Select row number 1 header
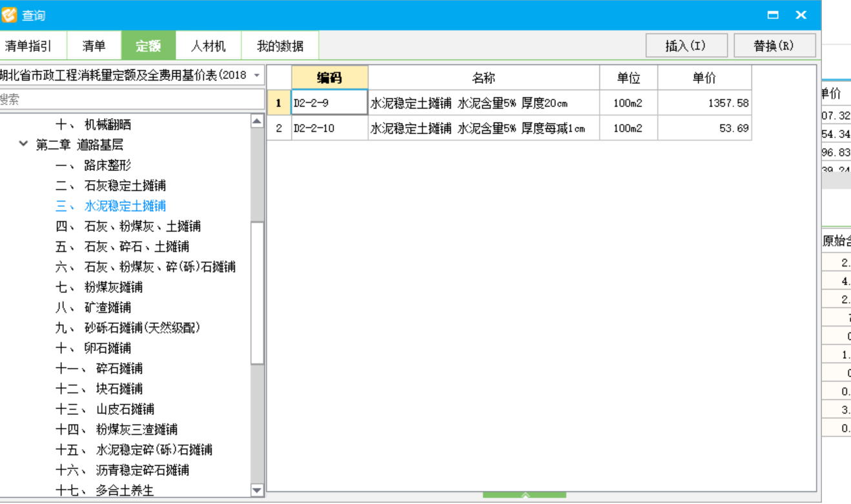The height and width of the screenshot is (504, 851). (x=279, y=103)
